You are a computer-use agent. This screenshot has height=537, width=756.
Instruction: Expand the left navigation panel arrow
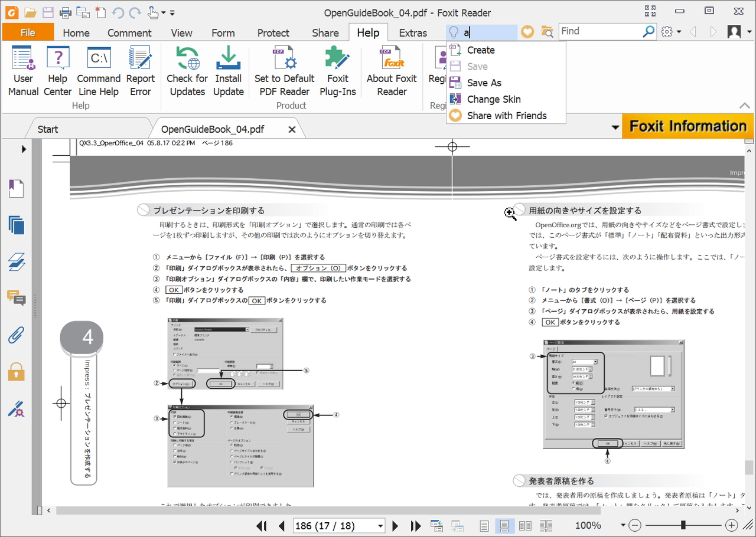pos(24,149)
